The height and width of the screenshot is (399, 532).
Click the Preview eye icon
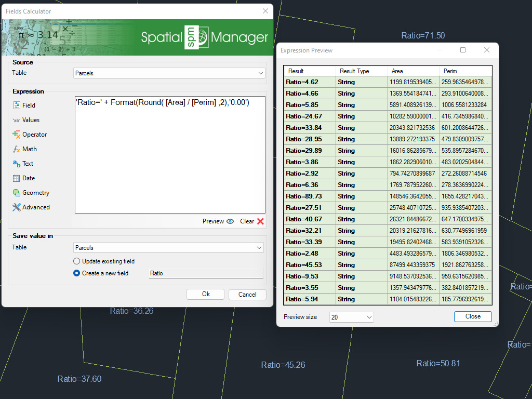(x=230, y=221)
